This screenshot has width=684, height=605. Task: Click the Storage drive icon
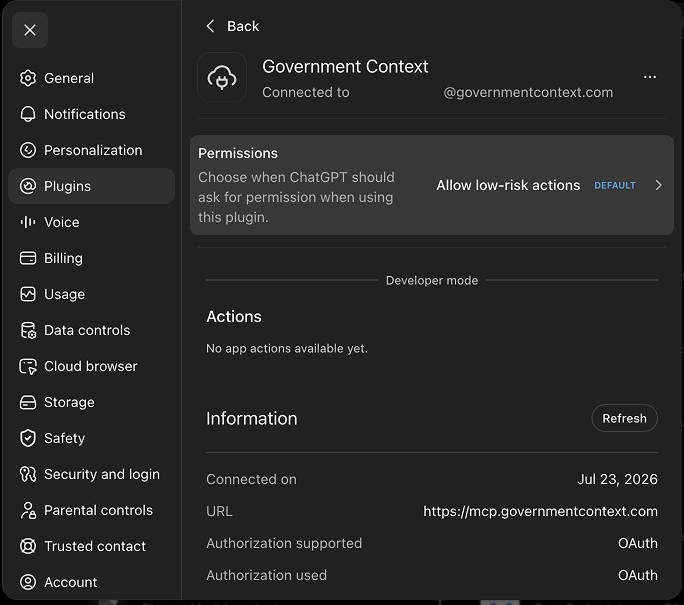(28, 402)
